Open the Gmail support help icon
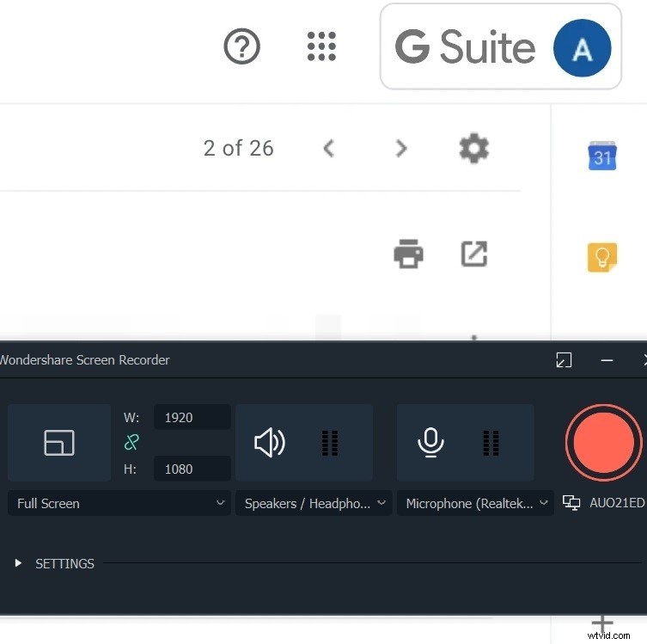The image size is (647, 644). coord(241,46)
